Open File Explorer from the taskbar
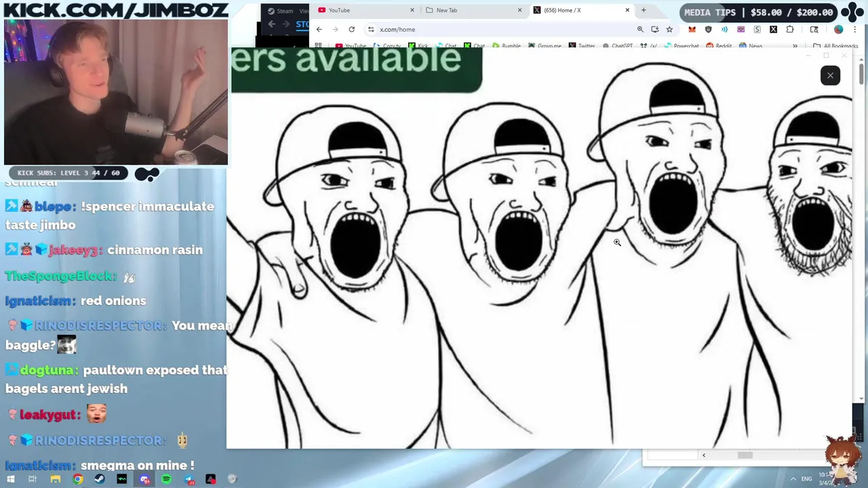The width and height of the screenshot is (868, 488). [56, 479]
